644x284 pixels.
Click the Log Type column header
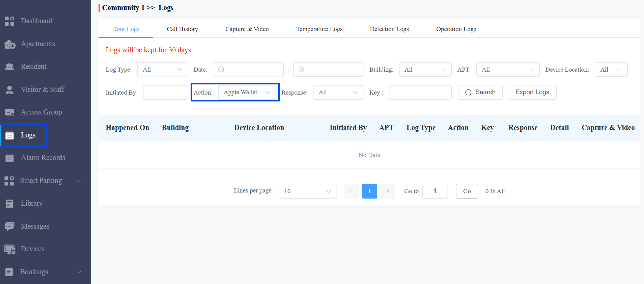pos(421,128)
